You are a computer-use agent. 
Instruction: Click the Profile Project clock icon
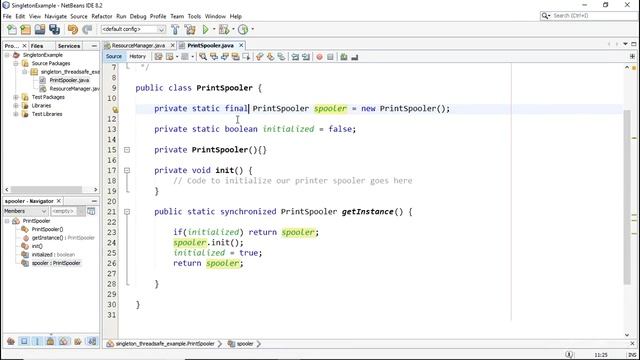[x=243, y=29]
